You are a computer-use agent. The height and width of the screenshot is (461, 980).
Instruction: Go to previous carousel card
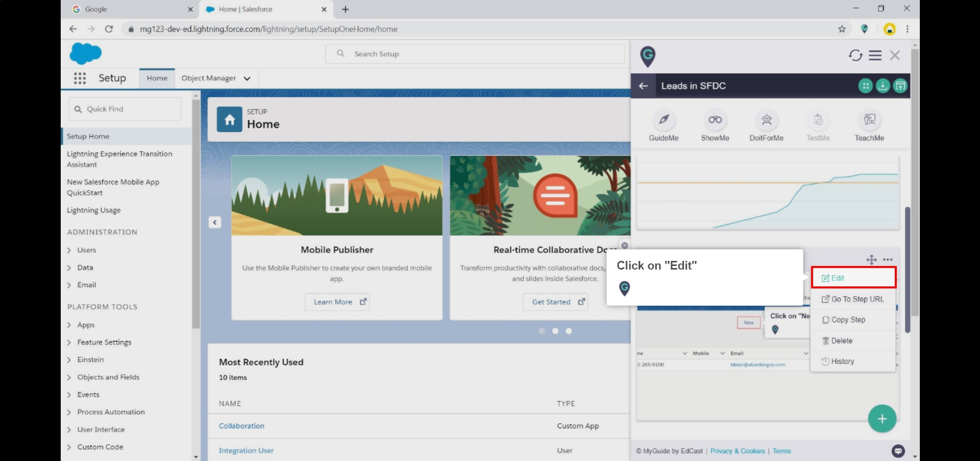tap(215, 223)
